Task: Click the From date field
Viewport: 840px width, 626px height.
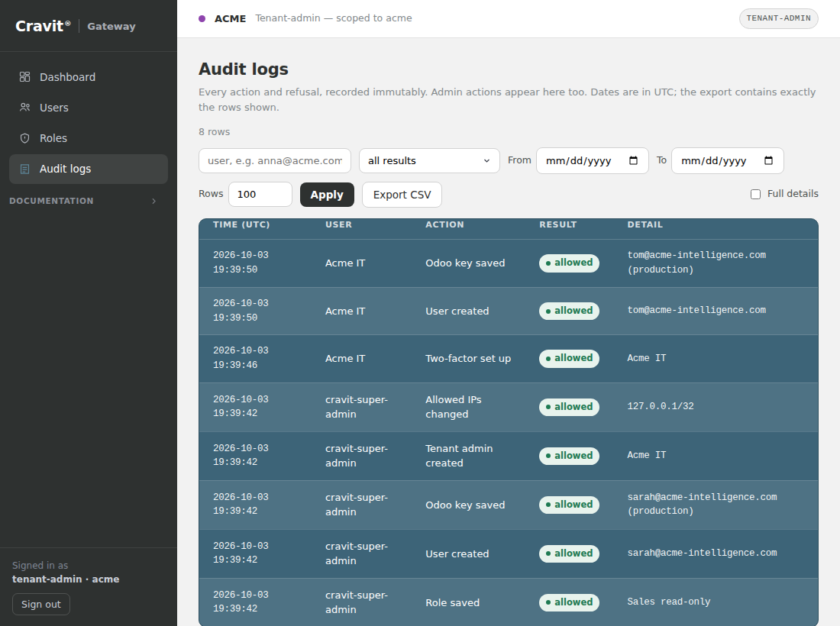Action: [x=593, y=160]
